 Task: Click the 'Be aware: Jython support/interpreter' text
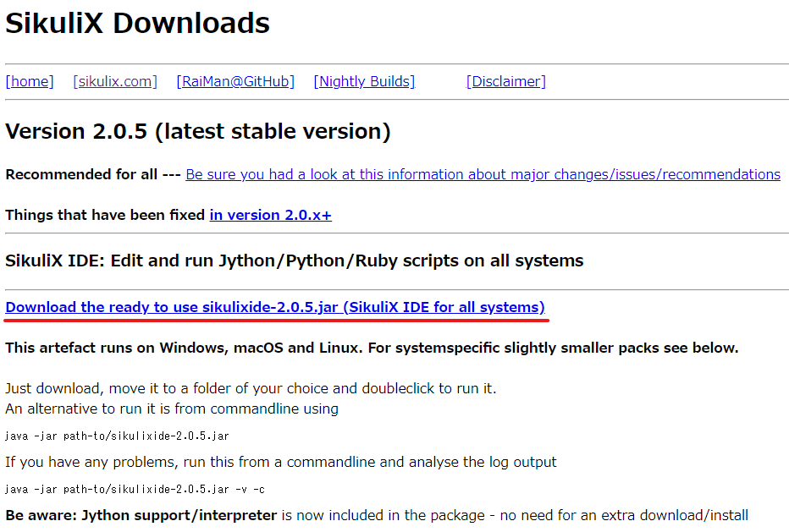(140, 514)
